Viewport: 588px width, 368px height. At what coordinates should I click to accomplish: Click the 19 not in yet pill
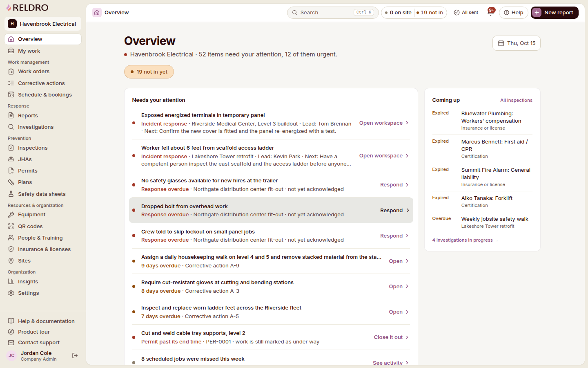pyautogui.click(x=149, y=72)
